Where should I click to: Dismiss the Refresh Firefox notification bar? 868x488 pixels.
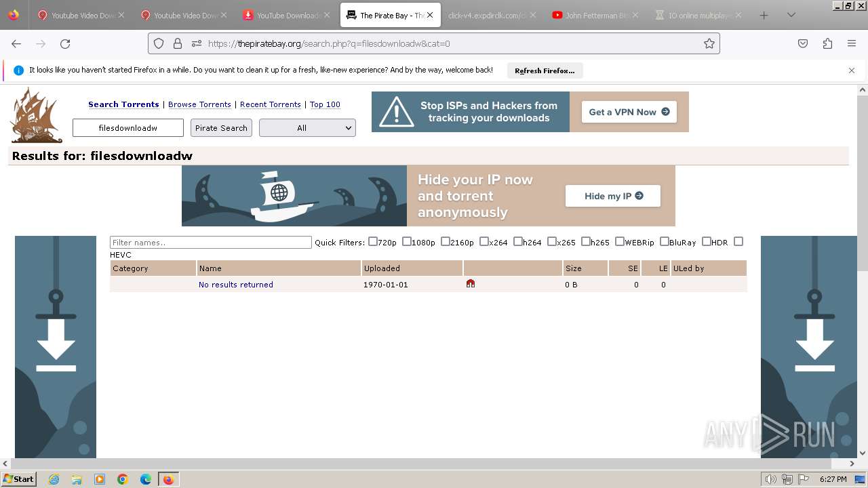click(852, 70)
